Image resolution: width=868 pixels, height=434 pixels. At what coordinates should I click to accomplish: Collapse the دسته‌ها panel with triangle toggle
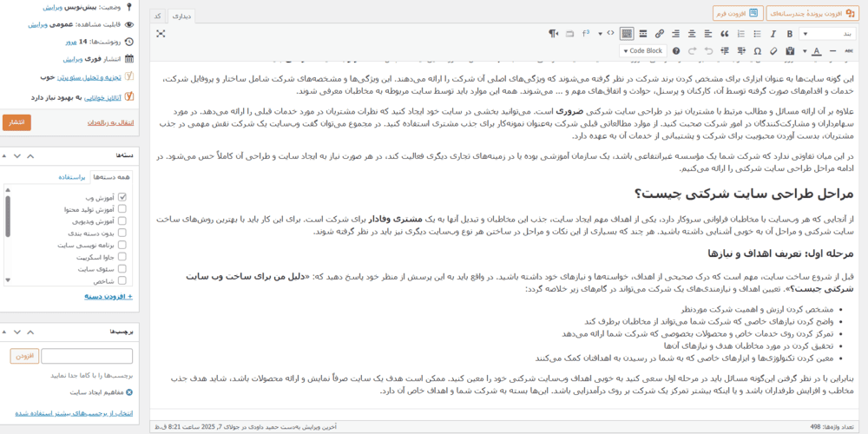(x=4, y=156)
